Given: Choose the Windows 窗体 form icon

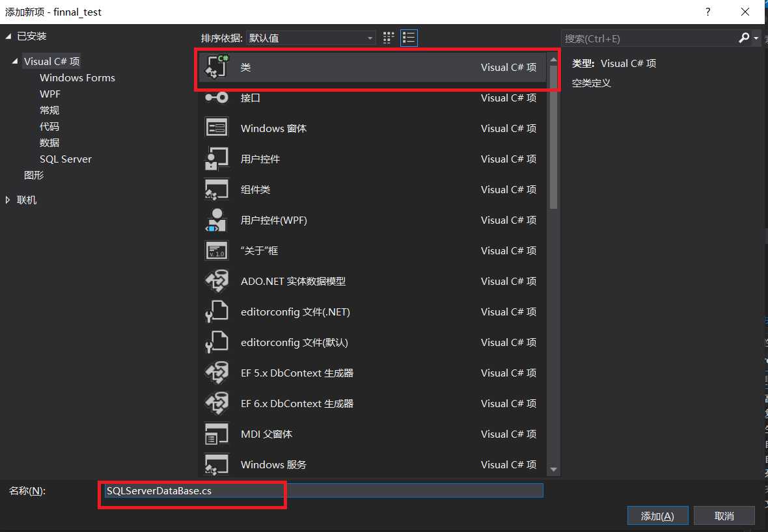Looking at the screenshot, I should (x=217, y=128).
